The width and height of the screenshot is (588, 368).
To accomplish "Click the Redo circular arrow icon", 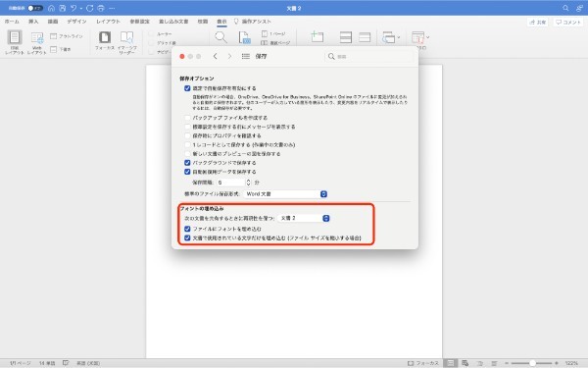I will (x=89, y=8).
